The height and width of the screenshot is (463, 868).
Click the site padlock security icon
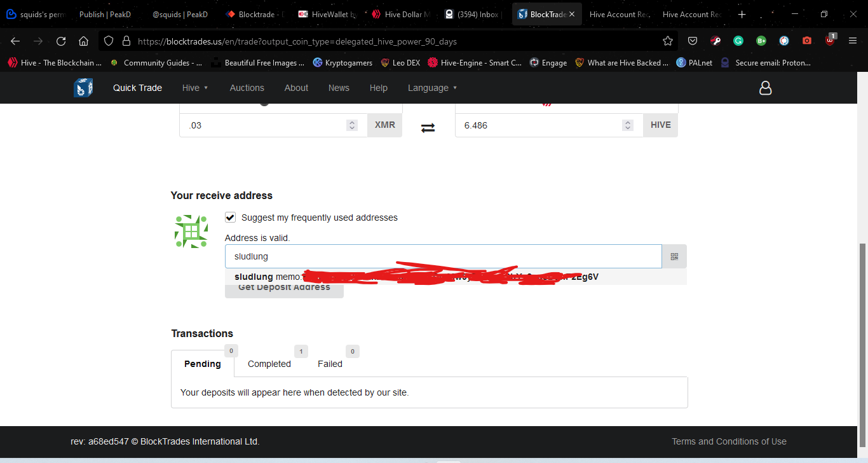126,41
